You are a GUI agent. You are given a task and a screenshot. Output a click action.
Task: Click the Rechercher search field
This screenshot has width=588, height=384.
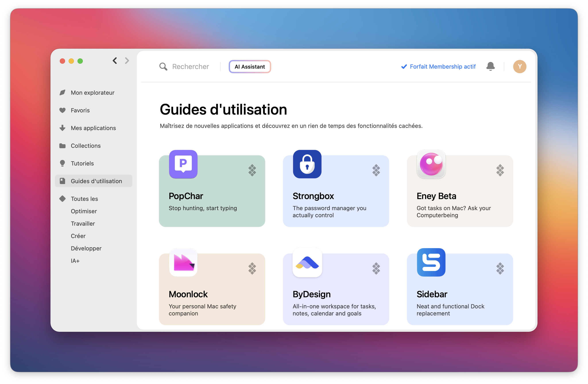(x=190, y=67)
